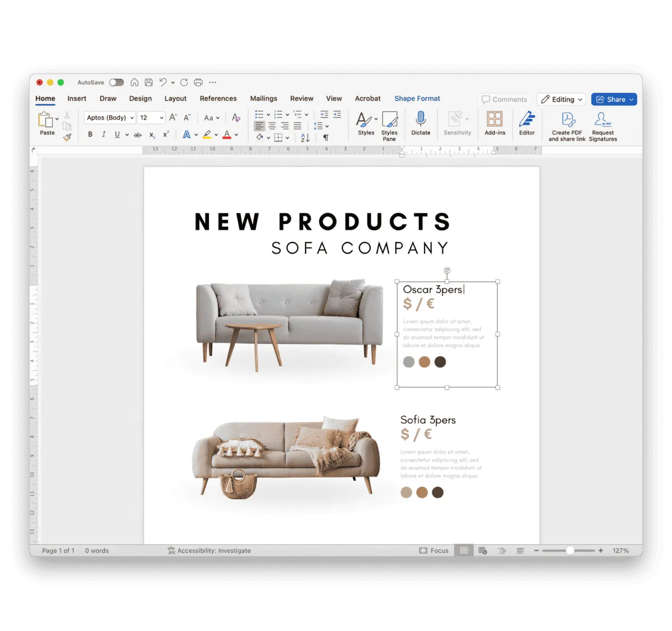Sort the text alphabetically with the A-Z icon

point(305,137)
